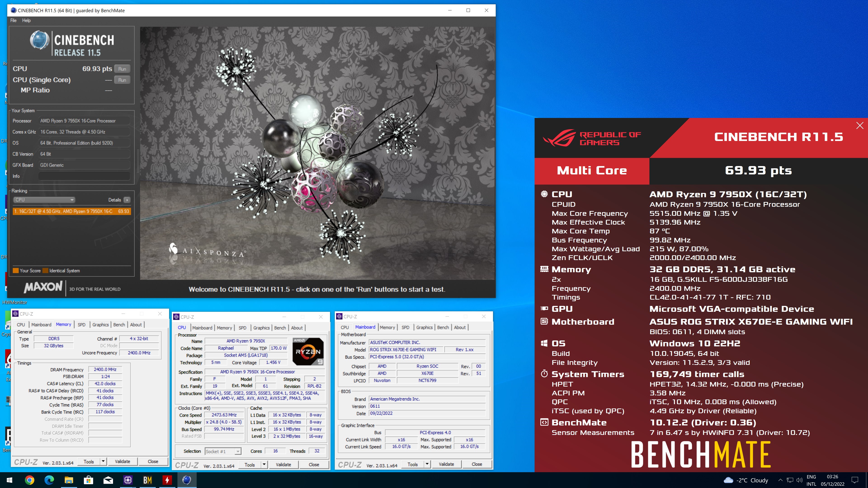
Task: Click Validate in CPU-Z Mainboard window
Action: (x=446, y=464)
